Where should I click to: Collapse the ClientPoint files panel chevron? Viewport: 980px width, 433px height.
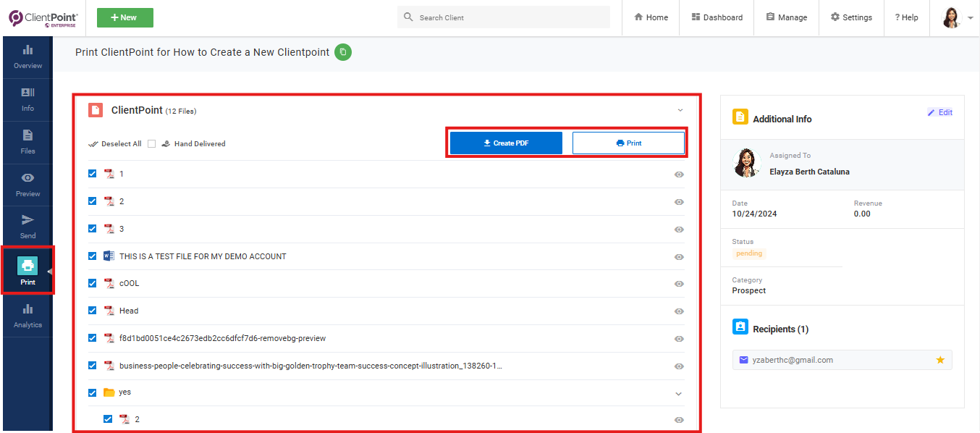coord(680,110)
